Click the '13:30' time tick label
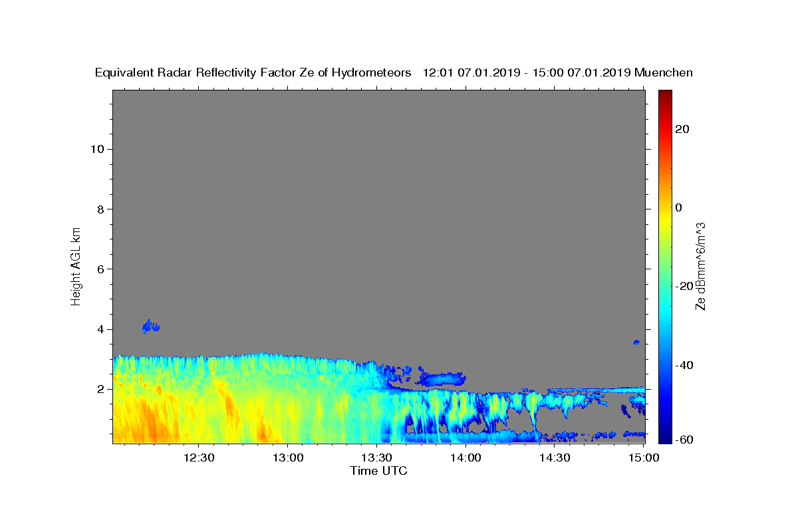798x532 pixels. point(376,458)
